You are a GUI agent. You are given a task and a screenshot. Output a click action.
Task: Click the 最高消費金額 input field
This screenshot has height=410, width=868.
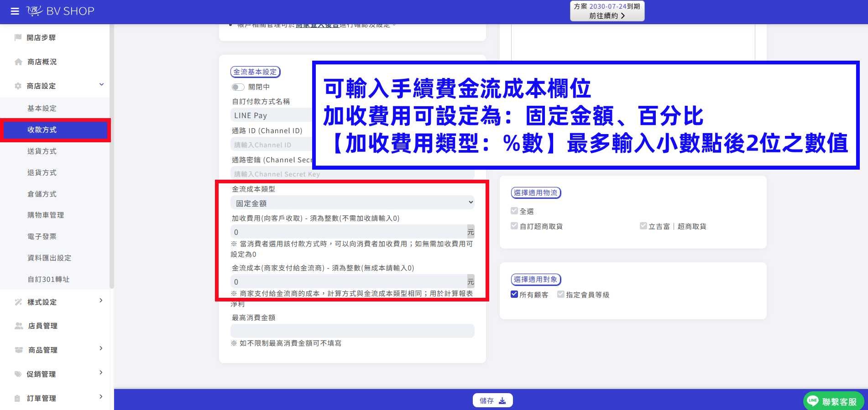(x=352, y=331)
